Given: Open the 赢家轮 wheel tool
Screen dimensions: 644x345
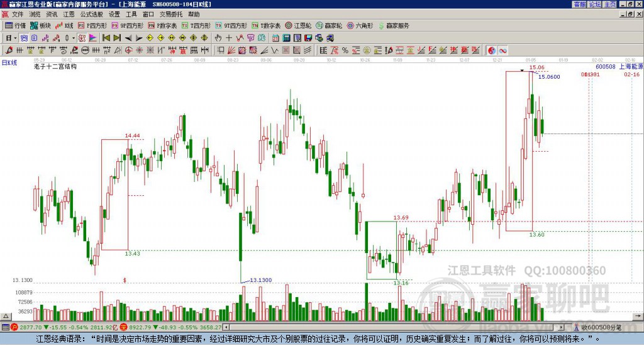Looking at the screenshot, I should [329, 25].
